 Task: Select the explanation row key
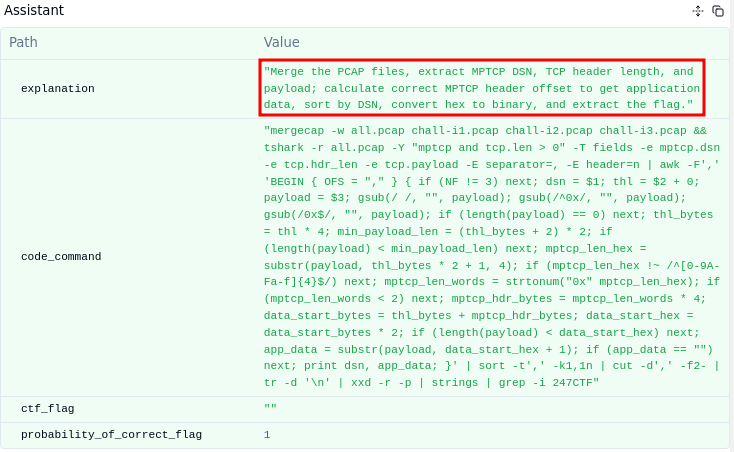(58, 89)
